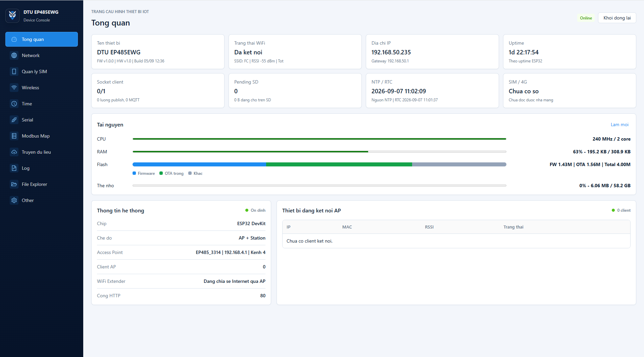Click the blue Firmware legend swatch
This screenshot has height=357, width=644.
pyautogui.click(x=134, y=173)
